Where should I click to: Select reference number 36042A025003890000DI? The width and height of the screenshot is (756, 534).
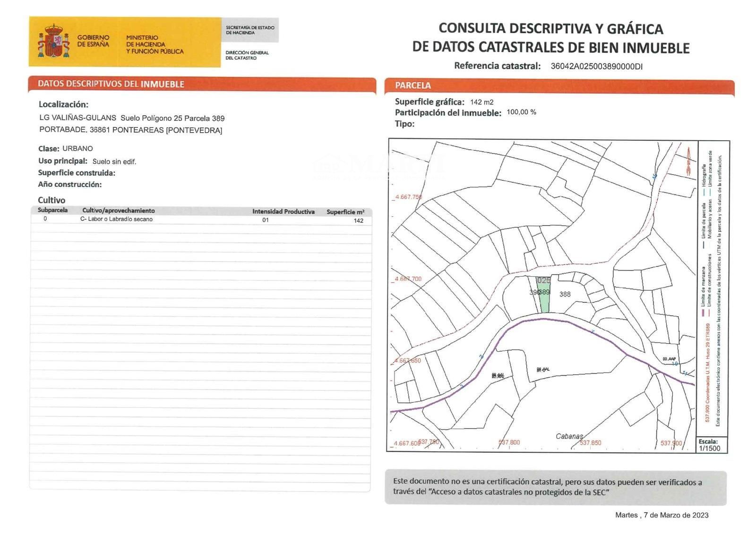pos(596,67)
